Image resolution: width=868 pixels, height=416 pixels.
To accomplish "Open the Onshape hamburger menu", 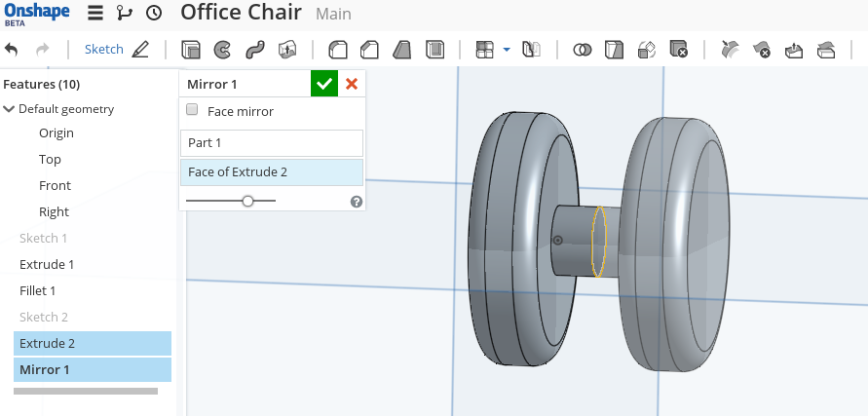I will pos(94,14).
